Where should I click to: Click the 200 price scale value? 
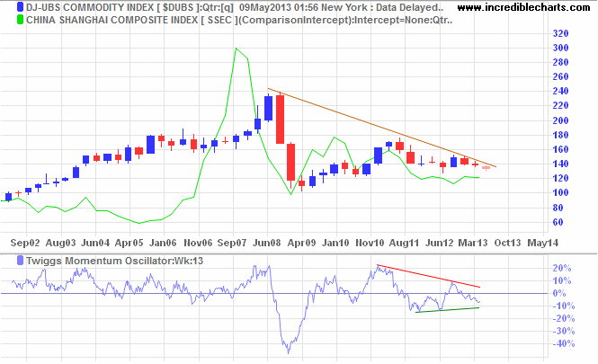click(x=560, y=120)
